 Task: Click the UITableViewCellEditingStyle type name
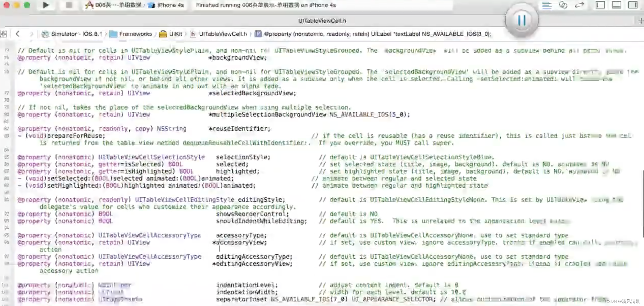[185, 200]
